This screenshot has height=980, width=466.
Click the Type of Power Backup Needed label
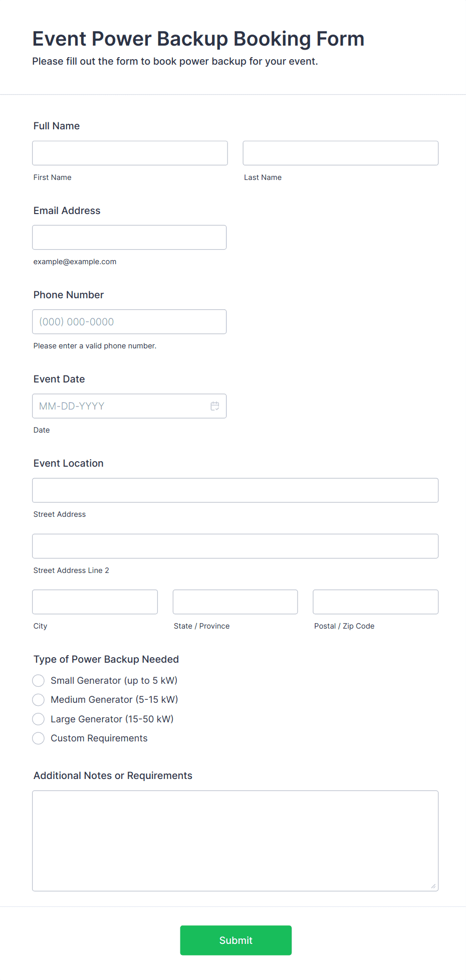[x=106, y=659]
